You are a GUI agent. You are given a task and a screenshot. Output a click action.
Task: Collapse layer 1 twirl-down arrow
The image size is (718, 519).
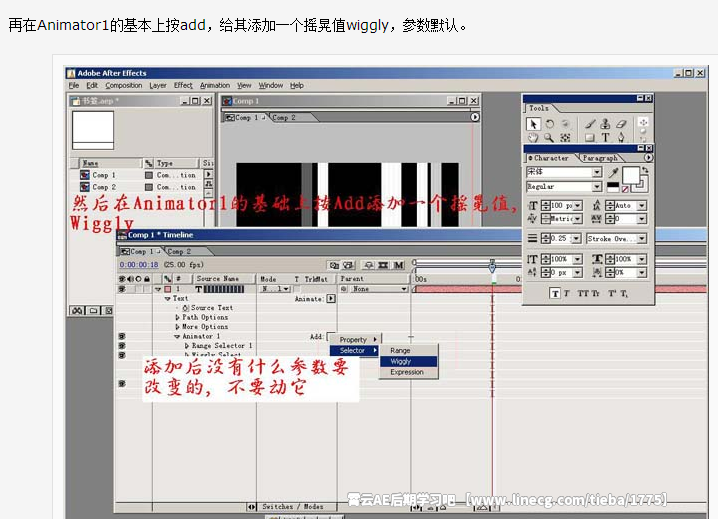pyautogui.click(x=158, y=289)
